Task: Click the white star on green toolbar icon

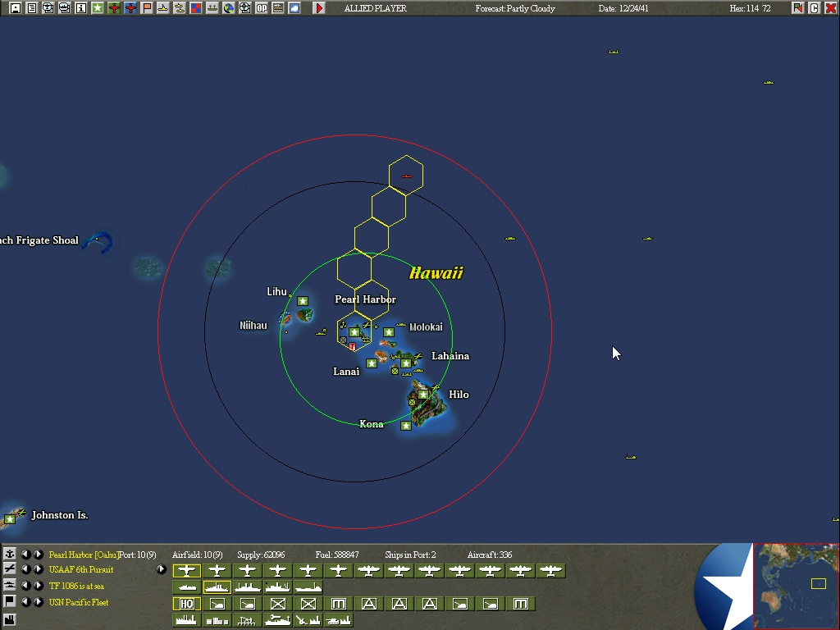Action: click(98, 8)
